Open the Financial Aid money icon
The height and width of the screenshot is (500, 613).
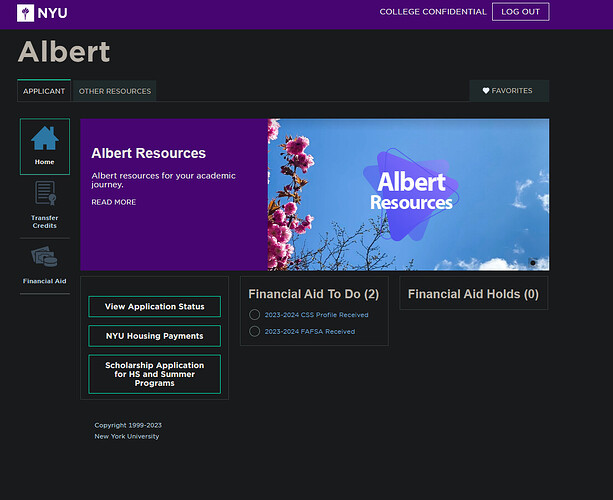click(44, 256)
